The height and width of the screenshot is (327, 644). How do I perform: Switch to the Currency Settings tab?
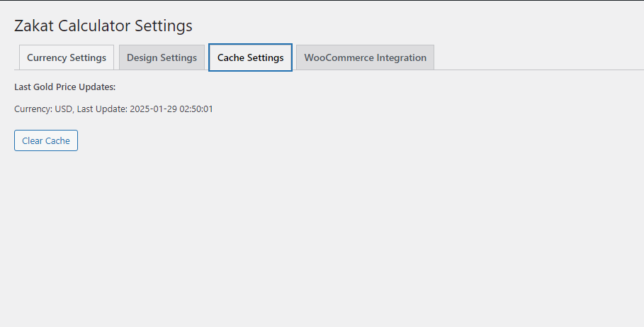tap(67, 57)
